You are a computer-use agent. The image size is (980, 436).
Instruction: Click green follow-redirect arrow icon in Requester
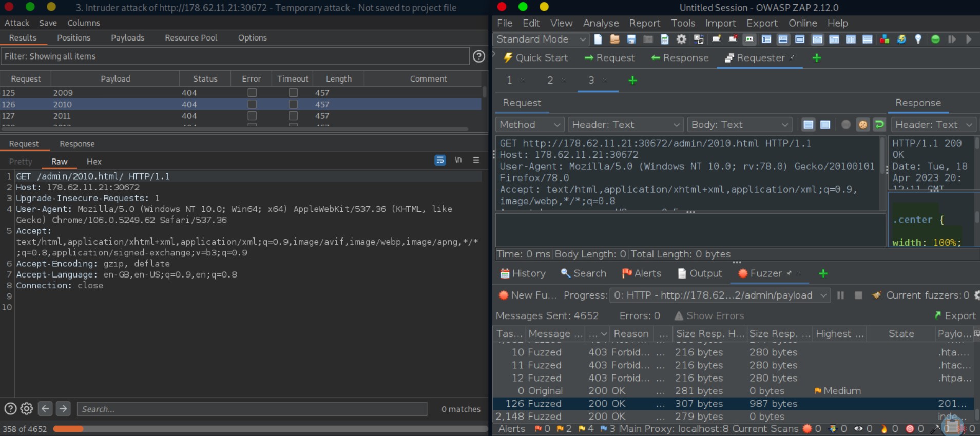[x=879, y=125]
